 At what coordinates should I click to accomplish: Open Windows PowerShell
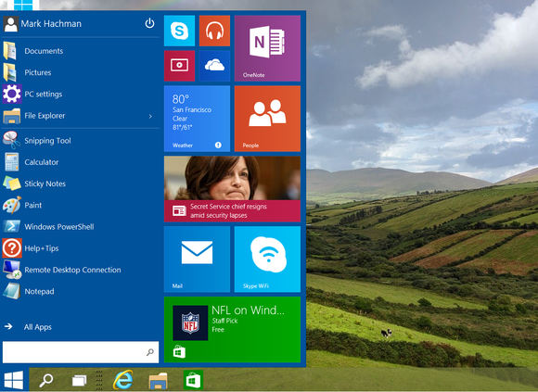[81, 227]
